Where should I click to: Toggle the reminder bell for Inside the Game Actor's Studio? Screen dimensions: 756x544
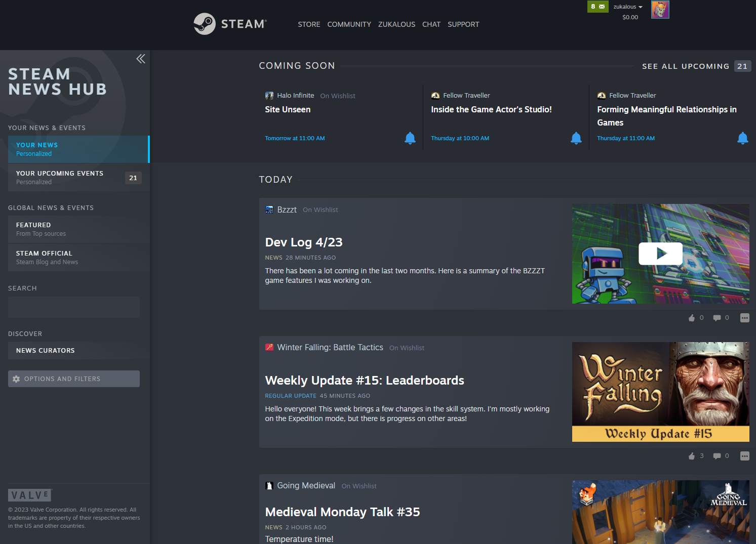click(576, 138)
